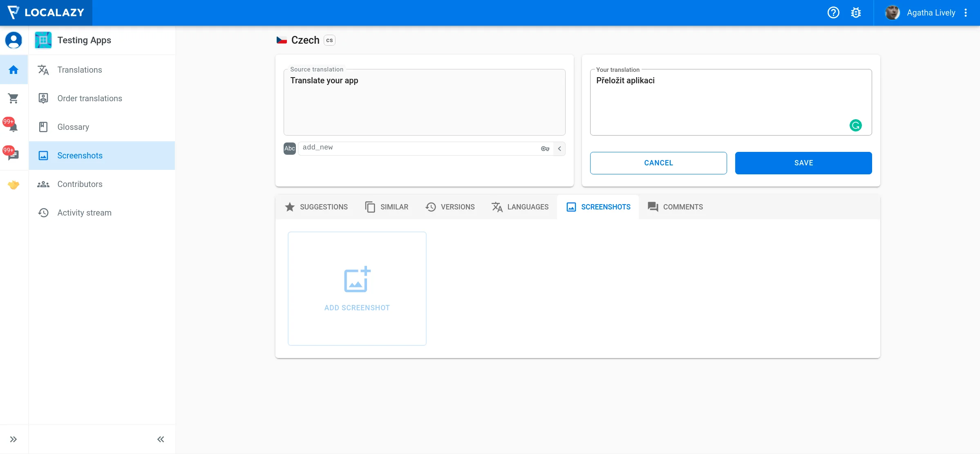Click the key icon beside add_new
This screenshot has width=980, height=454.
point(545,149)
